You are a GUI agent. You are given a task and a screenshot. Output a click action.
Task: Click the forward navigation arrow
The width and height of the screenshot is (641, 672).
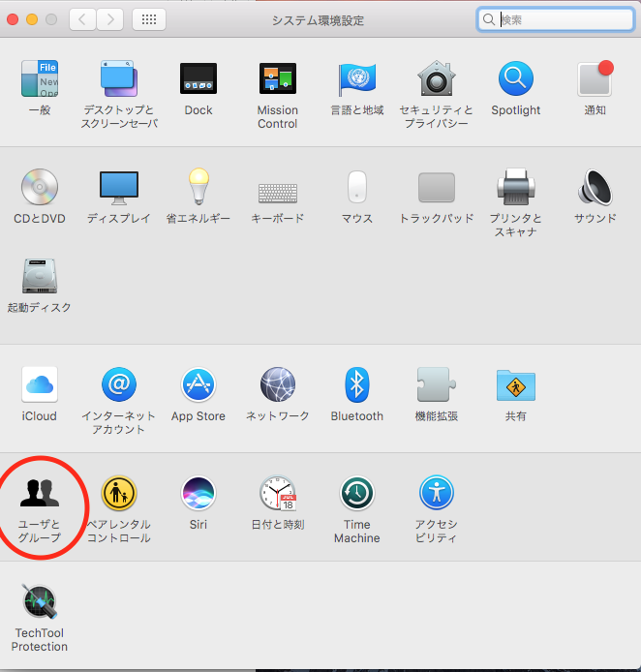[x=110, y=19]
